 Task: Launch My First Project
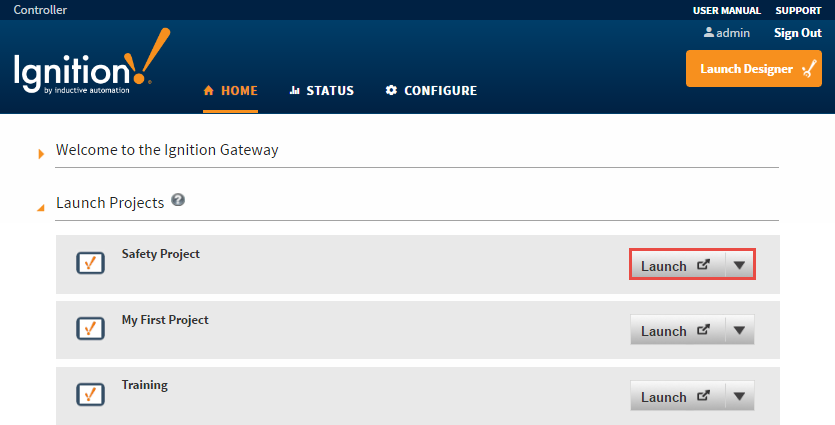(x=676, y=330)
